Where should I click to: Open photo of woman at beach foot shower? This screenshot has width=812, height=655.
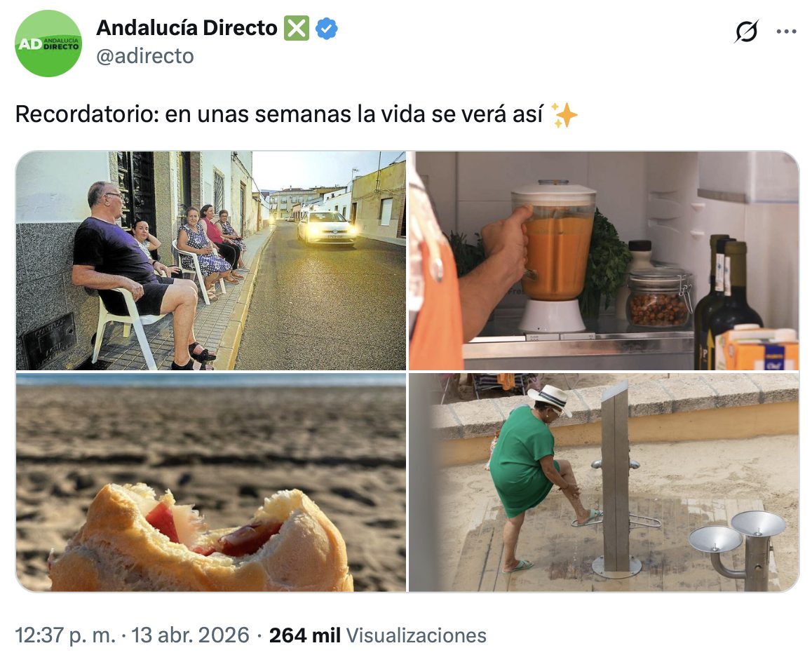point(604,482)
